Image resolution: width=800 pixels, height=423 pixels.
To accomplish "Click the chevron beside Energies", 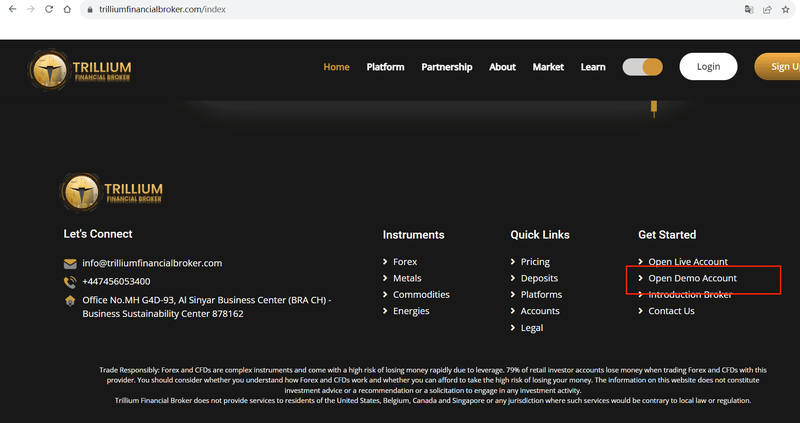I will pyautogui.click(x=385, y=311).
